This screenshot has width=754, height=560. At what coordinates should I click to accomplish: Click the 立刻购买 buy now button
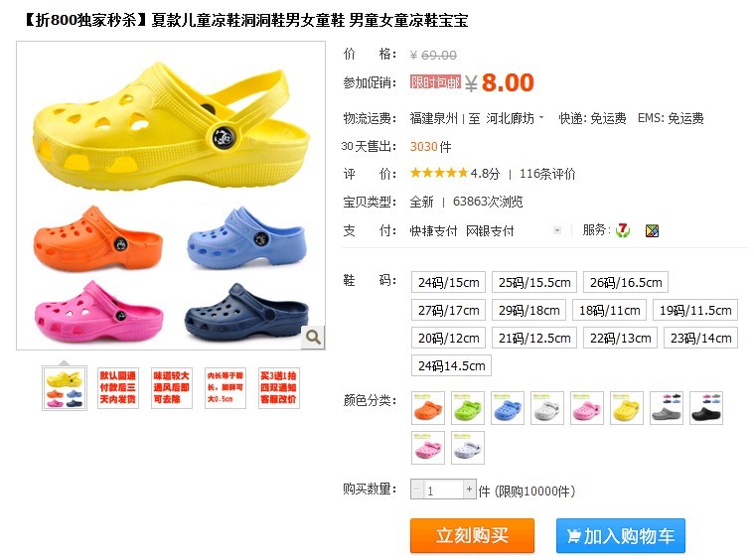click(472, 535)
